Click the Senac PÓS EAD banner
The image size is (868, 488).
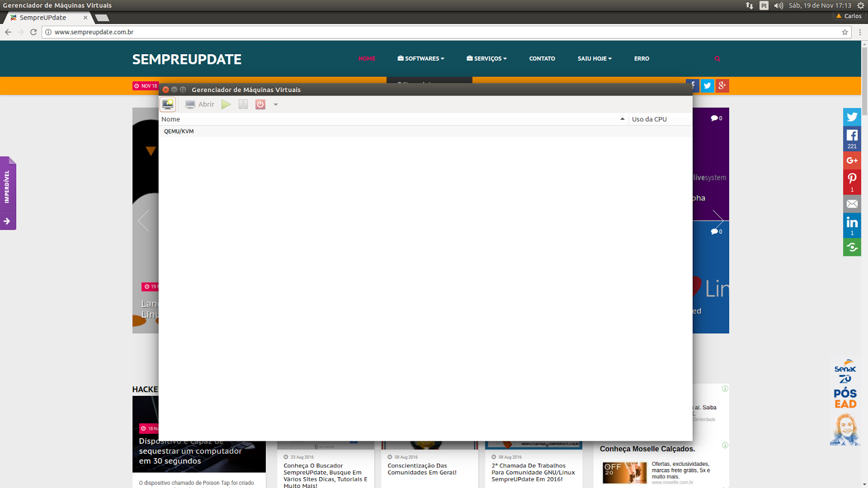coord(845,402)
